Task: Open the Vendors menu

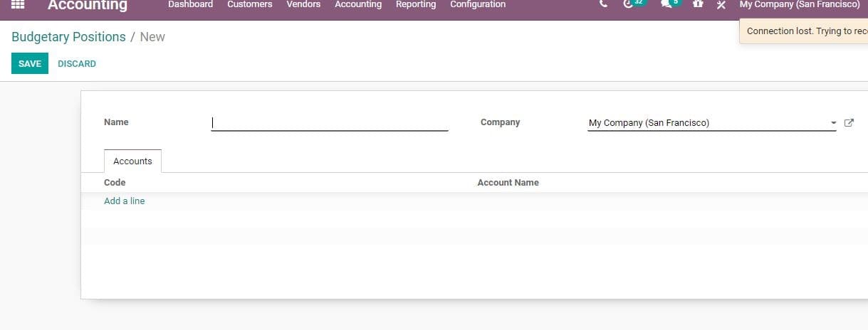Action: coord(303,4)
